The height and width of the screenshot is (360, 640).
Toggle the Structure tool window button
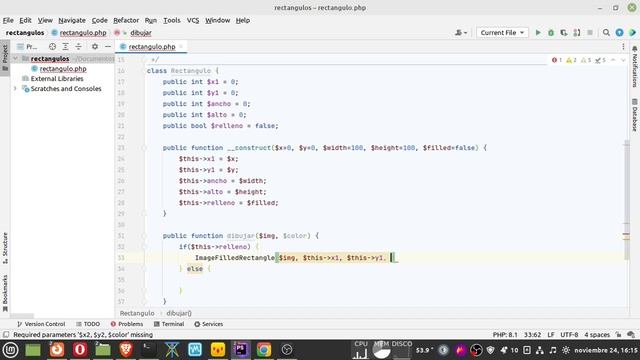click(x=5, y=248)
